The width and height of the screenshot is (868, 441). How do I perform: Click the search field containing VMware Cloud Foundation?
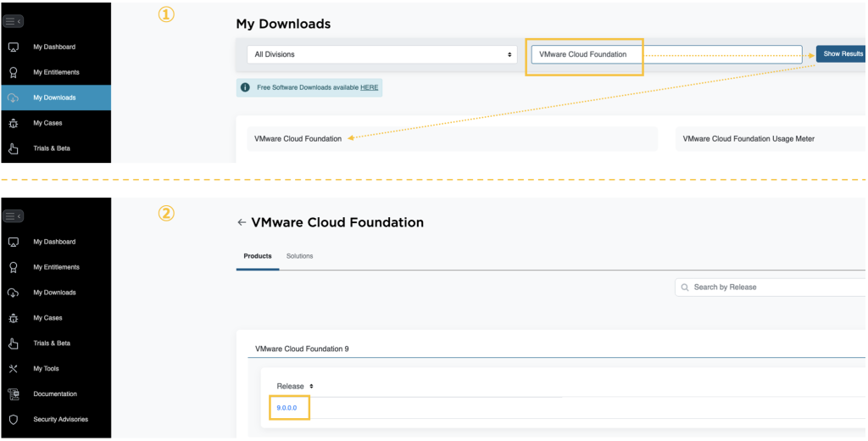666,54
